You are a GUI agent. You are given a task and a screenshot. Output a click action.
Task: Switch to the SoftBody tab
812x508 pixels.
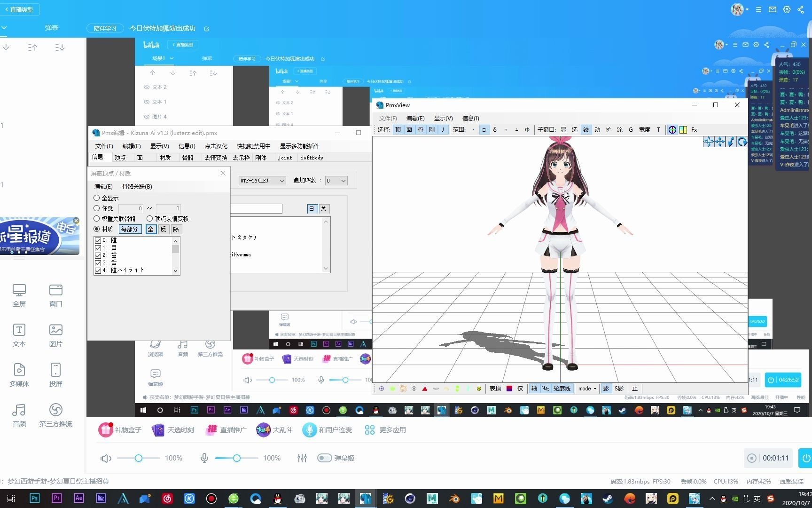click(312, 158)
